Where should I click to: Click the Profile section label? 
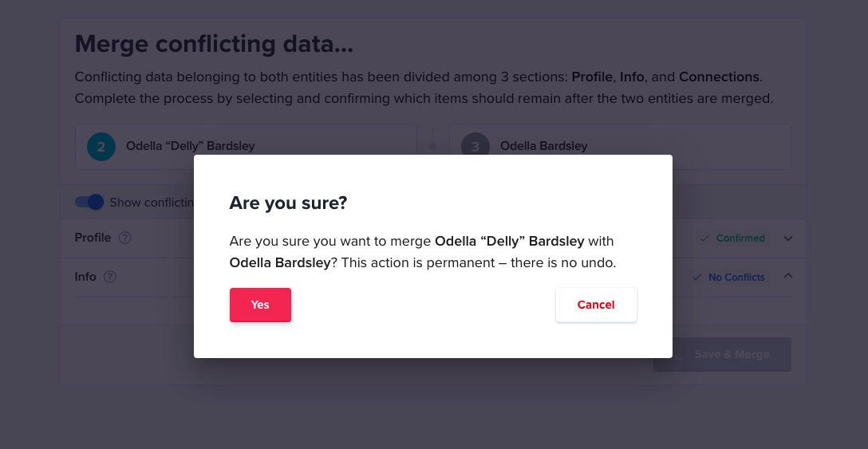pyautogui.click(x=93, y=238)
